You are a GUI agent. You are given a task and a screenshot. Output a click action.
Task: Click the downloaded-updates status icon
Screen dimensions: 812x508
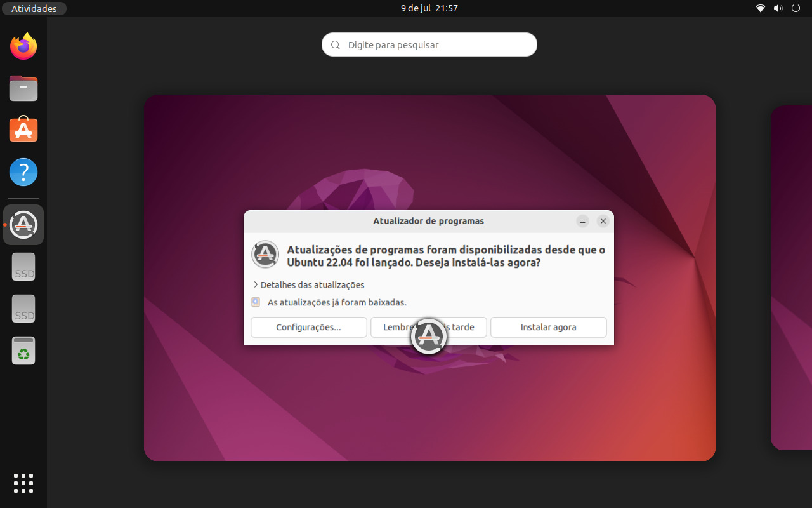(256, 302)
